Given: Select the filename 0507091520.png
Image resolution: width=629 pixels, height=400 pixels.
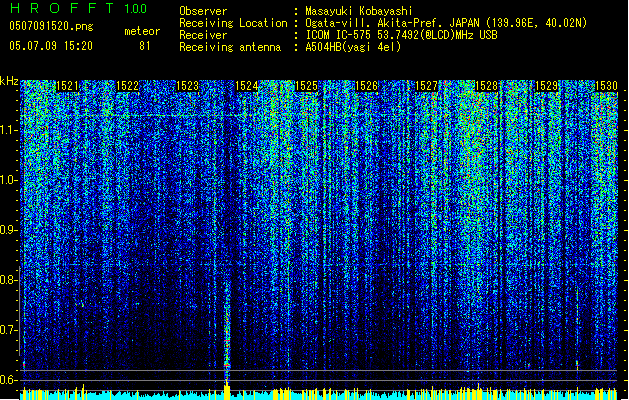Looking at the screenshot, I should (51, 26).
